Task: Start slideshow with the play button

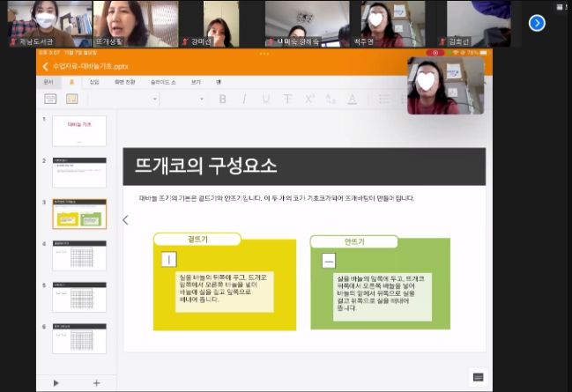Action: (56, 382)
